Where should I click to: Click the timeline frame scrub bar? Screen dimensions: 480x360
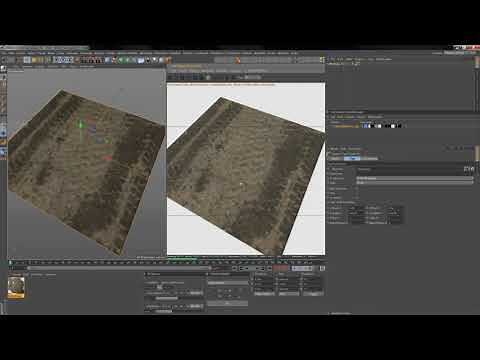[118, 268]
